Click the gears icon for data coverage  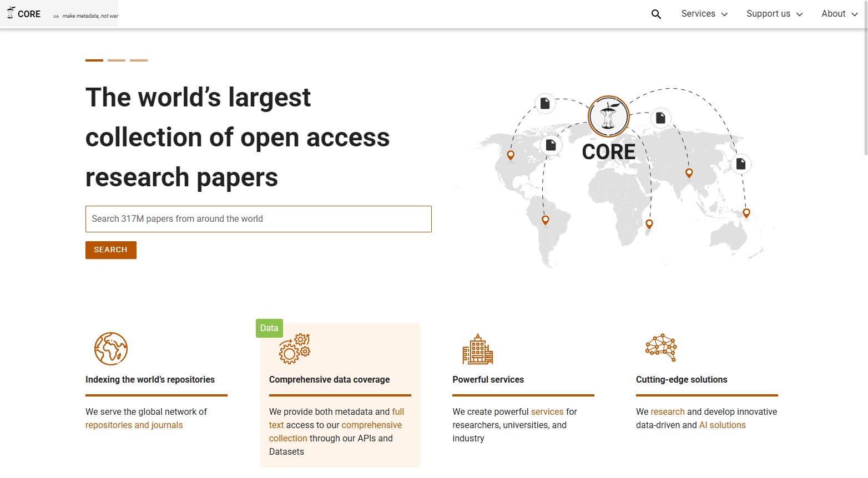point(295,349)
